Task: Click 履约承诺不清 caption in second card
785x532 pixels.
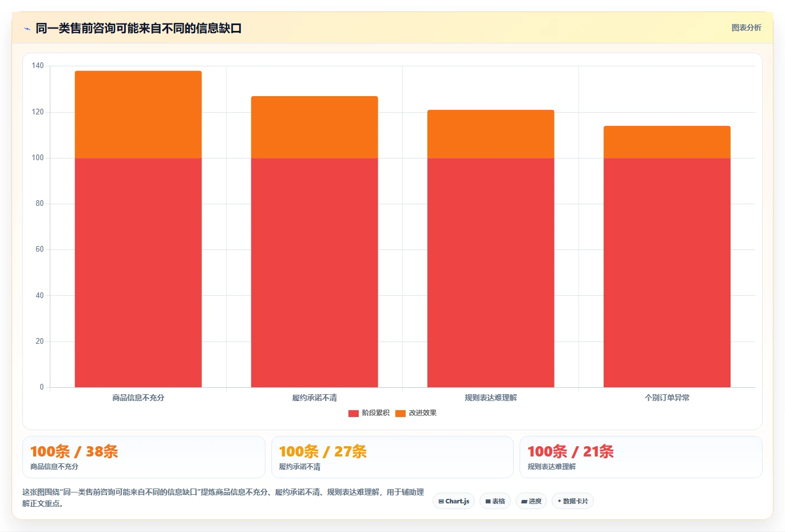Action: tap(300, 467)
